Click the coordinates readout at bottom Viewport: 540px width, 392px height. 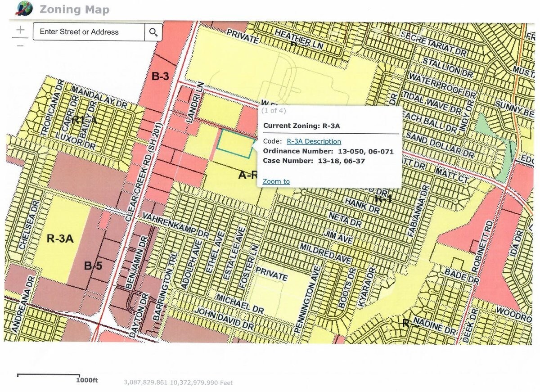click(178, 383)
